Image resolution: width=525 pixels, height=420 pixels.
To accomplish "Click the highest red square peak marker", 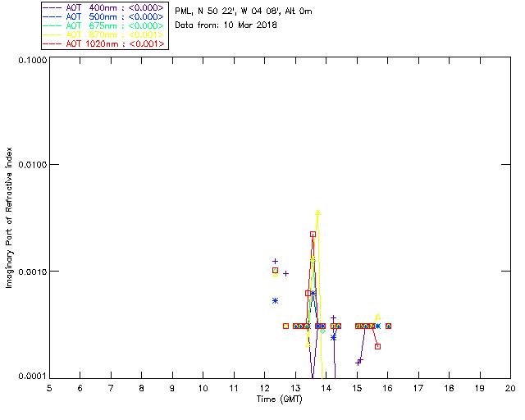I will click(313, 235).
